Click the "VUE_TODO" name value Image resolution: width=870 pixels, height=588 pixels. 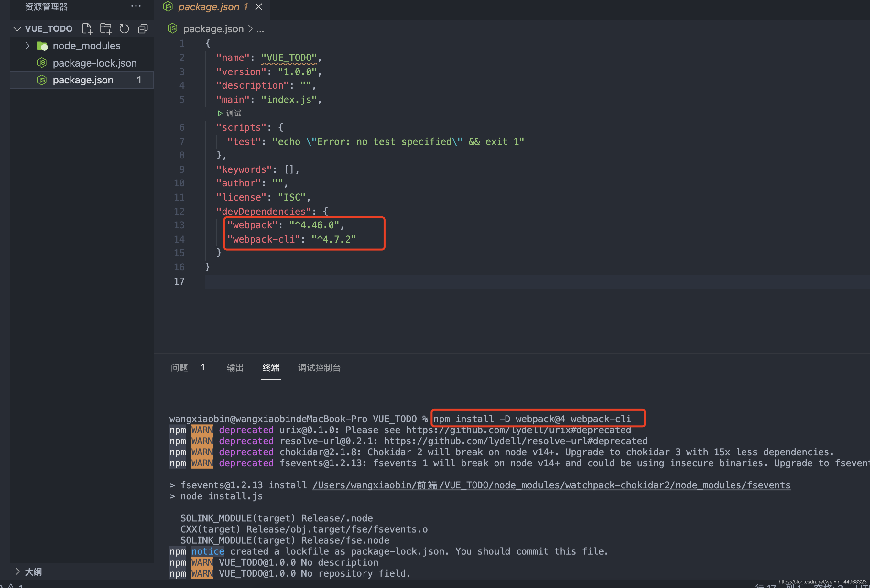click(288, 58)
